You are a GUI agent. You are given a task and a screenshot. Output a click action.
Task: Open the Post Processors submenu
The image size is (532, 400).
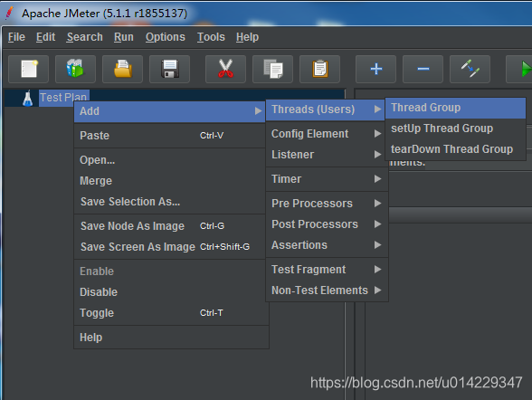click(x=327, y=224)
